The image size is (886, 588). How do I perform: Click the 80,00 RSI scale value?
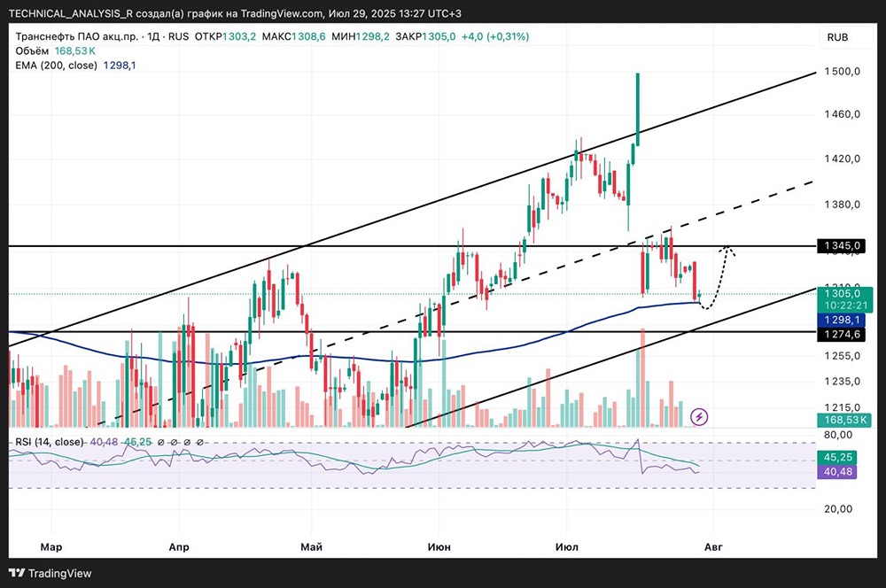coord(838,435)
